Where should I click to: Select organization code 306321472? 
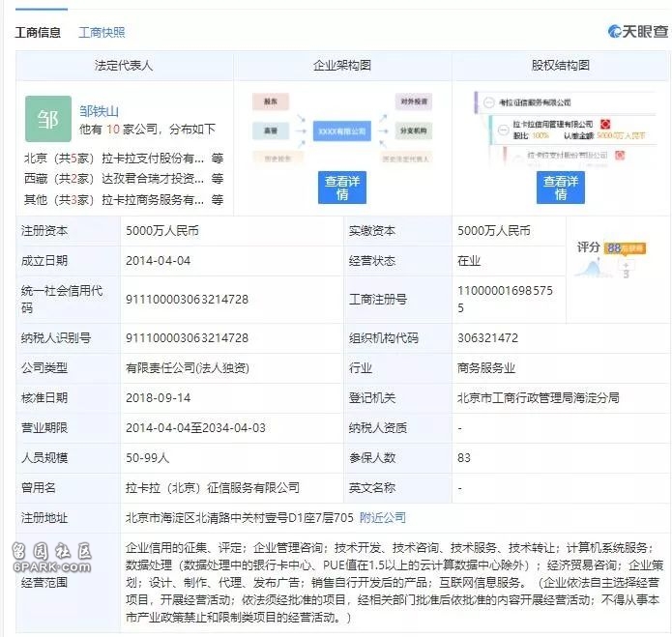487,338
